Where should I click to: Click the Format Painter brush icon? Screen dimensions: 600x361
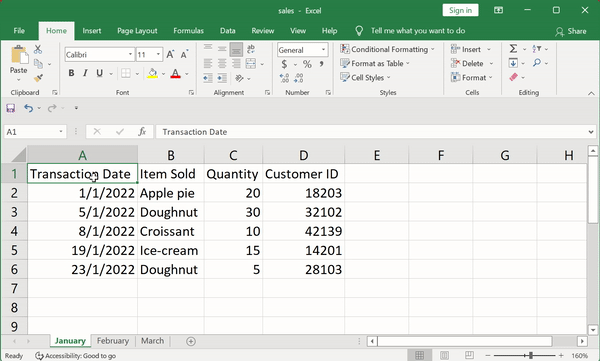(x=38, y=78)
